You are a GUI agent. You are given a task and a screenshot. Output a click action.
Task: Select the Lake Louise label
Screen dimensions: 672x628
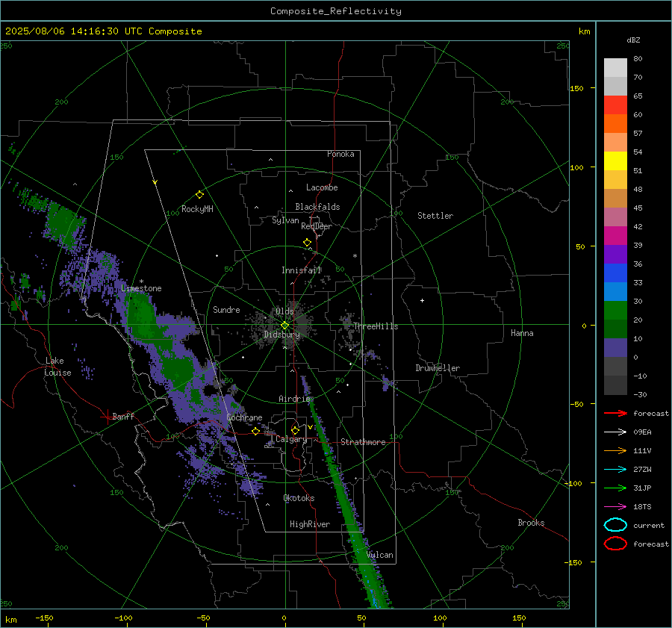pos(57,367)
